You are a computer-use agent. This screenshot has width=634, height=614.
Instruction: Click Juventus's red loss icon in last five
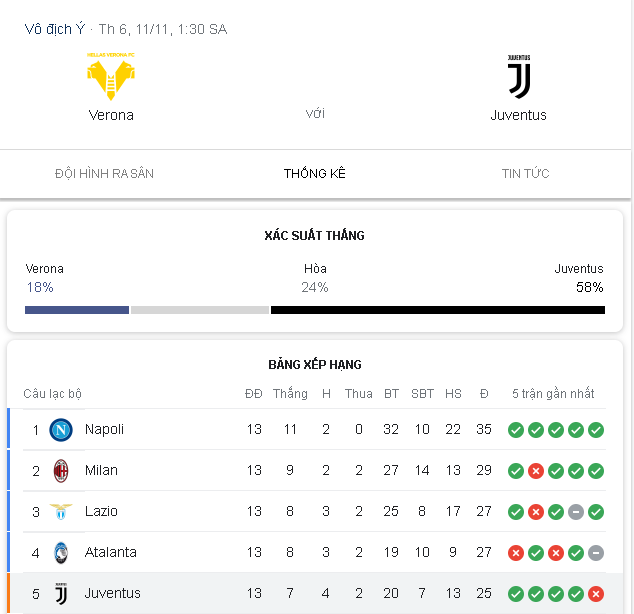596,594
